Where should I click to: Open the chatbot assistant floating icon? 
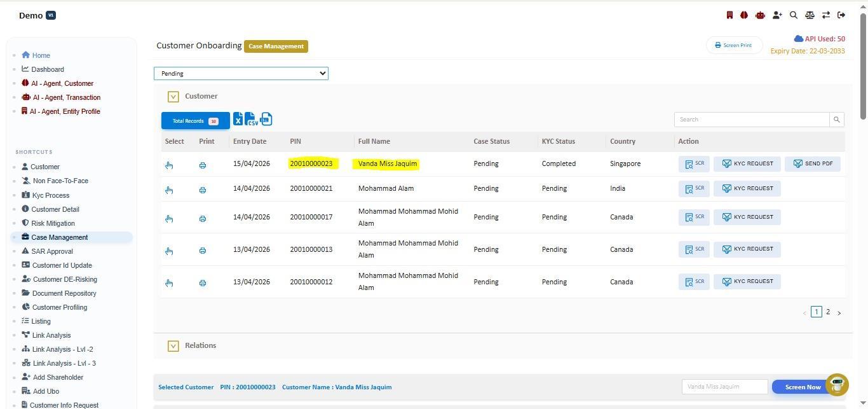coord(837,385)
